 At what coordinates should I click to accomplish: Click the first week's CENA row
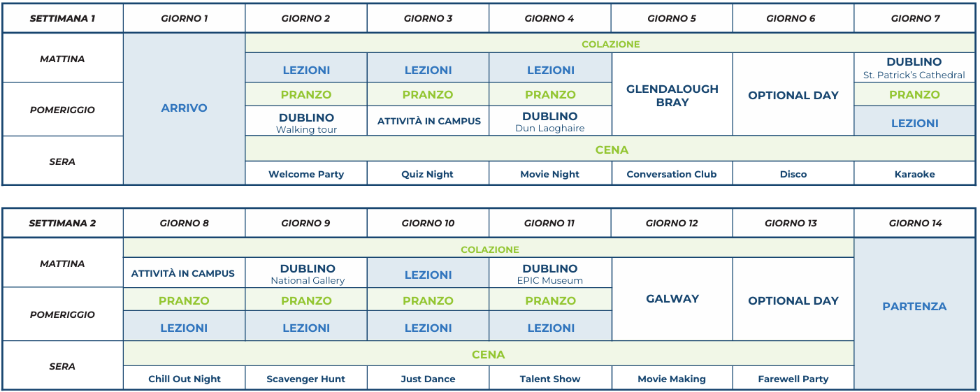click(610, 150)
